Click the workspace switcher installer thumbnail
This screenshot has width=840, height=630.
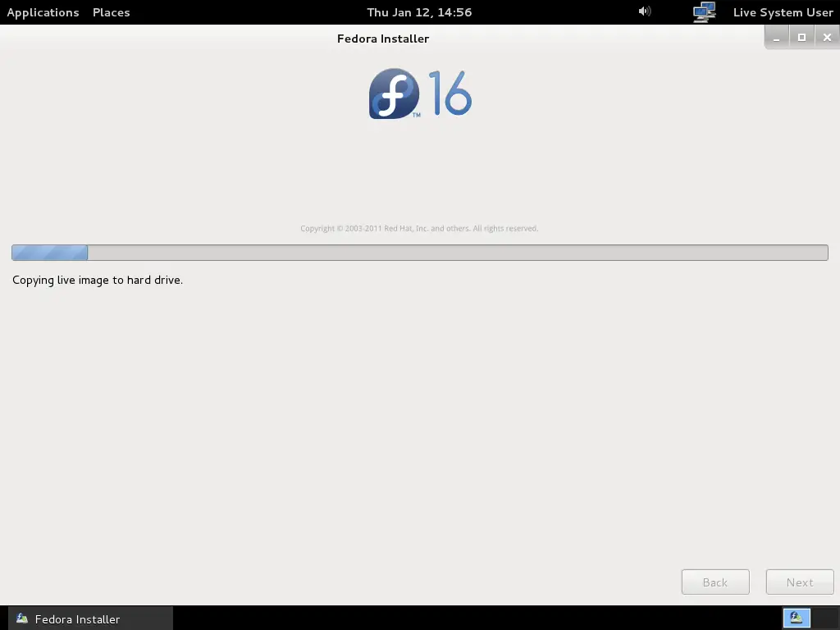797,619
